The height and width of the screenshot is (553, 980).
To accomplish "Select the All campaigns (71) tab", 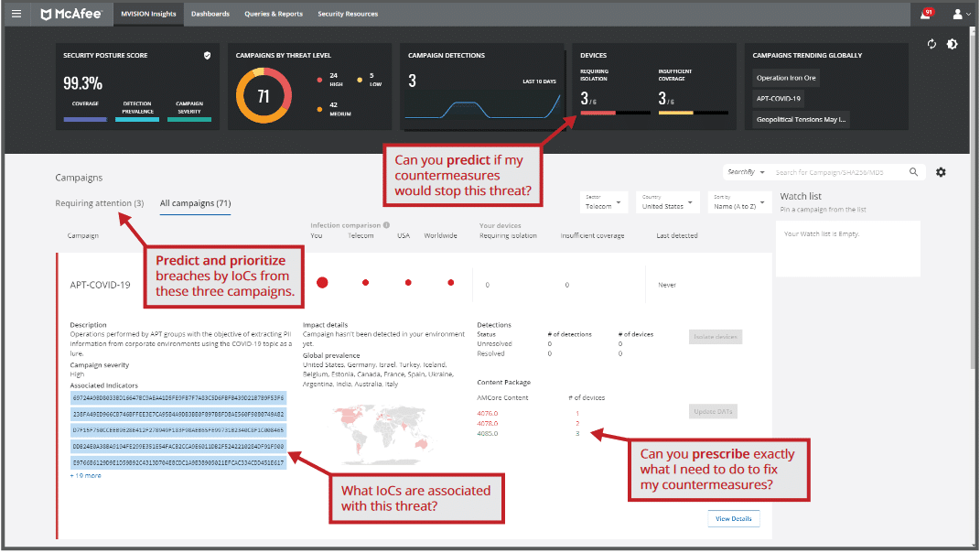I will point(195,203).
